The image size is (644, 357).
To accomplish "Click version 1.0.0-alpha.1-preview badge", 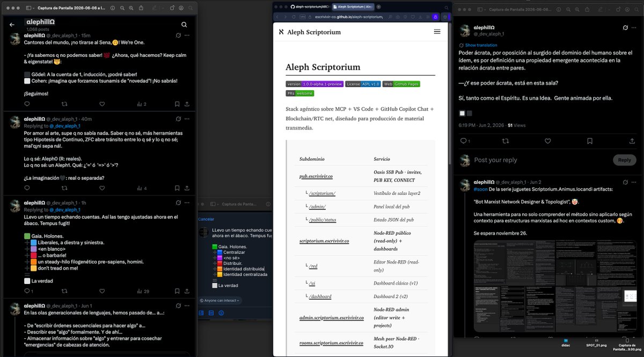I will pyautogui.click(x=314, y=84).
